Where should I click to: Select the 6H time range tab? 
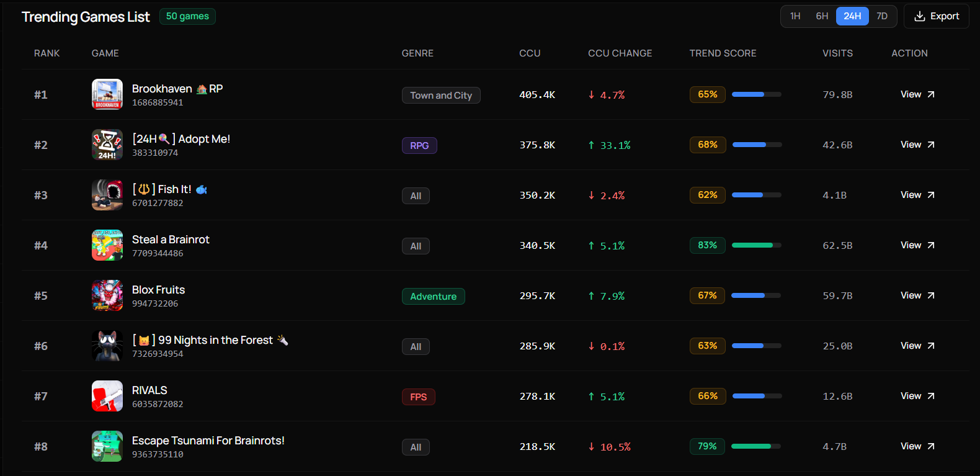[x=822, y=16]
